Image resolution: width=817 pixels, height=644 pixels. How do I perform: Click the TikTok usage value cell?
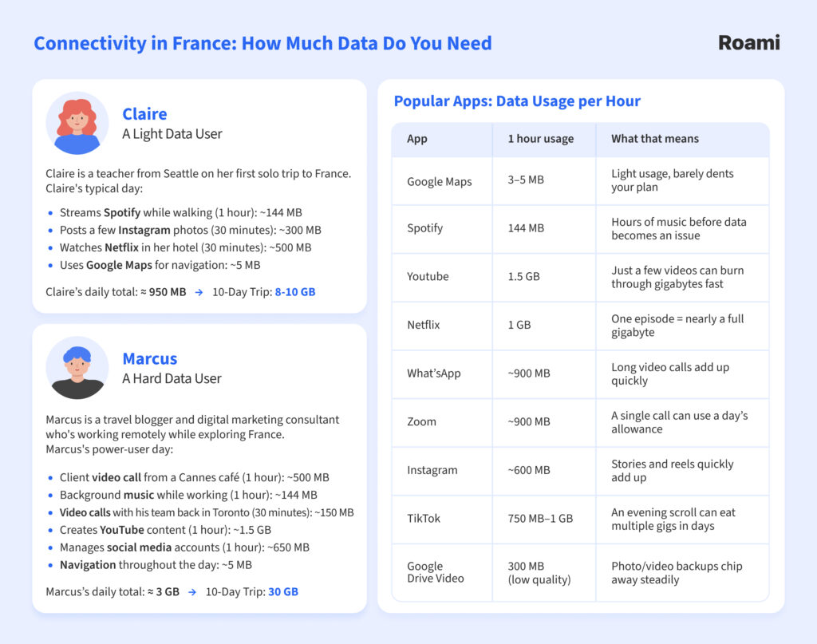tap(540, 519)
